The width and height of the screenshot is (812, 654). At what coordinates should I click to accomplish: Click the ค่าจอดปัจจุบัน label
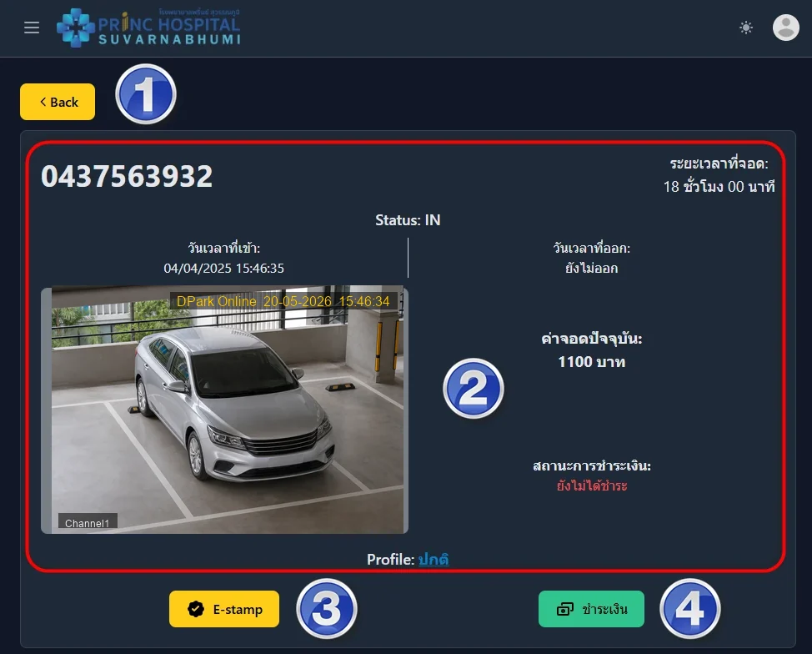(x=591, y=339)
